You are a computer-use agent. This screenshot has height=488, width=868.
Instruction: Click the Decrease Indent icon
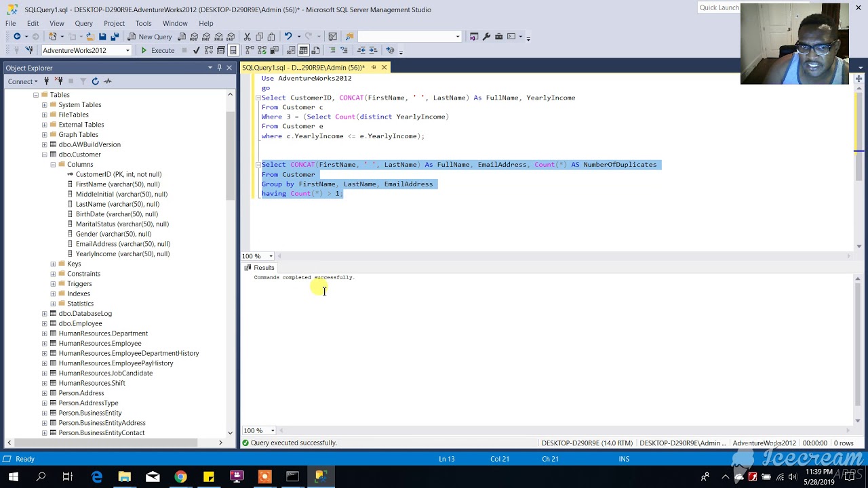point(361,50)
